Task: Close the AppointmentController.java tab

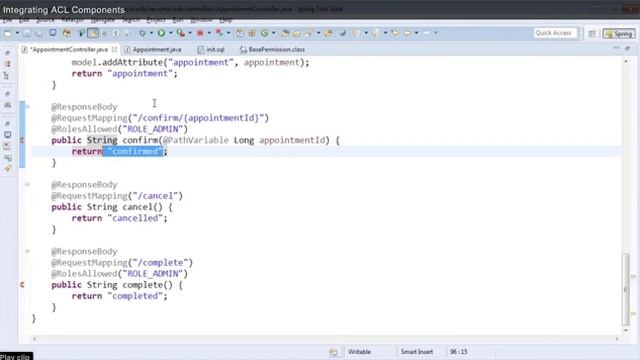Action: [x=114, y=49]
